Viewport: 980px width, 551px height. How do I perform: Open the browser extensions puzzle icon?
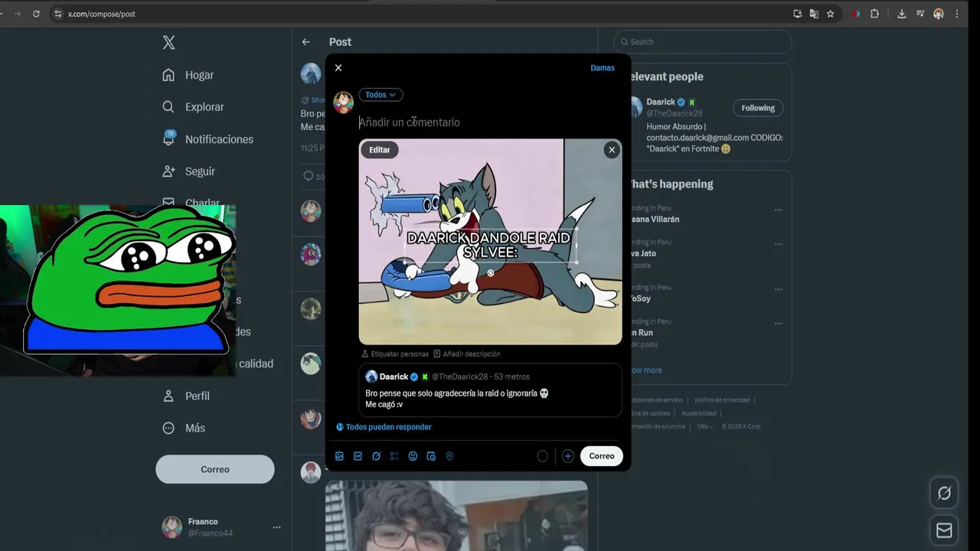[874, 14]
